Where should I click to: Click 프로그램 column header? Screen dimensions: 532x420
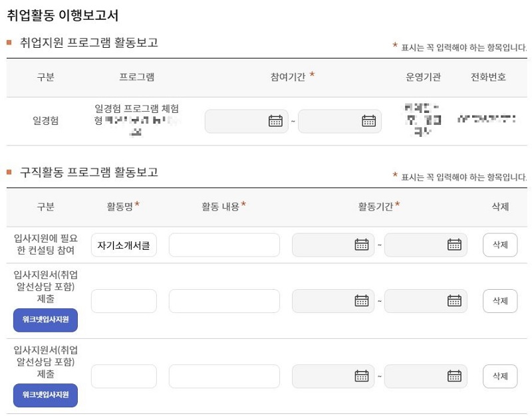coord(137,77)
